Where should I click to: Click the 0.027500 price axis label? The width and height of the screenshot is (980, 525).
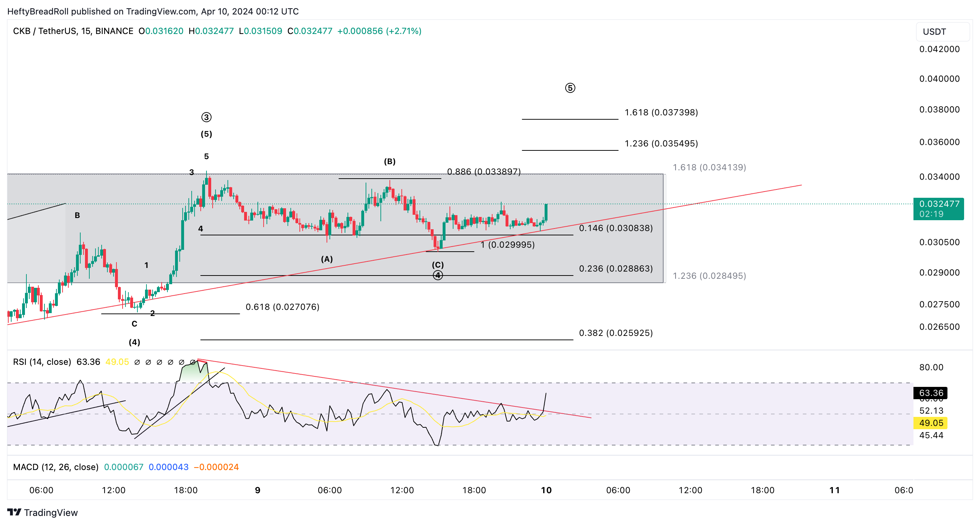coord(939,304)
